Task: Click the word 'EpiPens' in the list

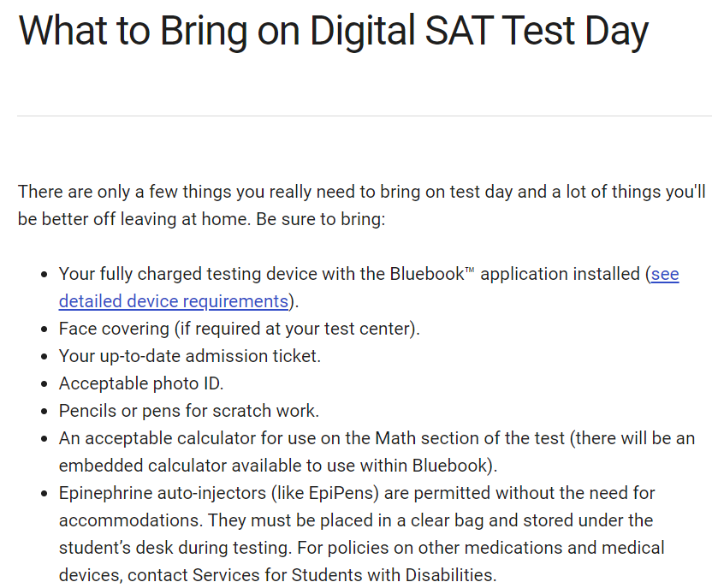Action: [341, 493]
